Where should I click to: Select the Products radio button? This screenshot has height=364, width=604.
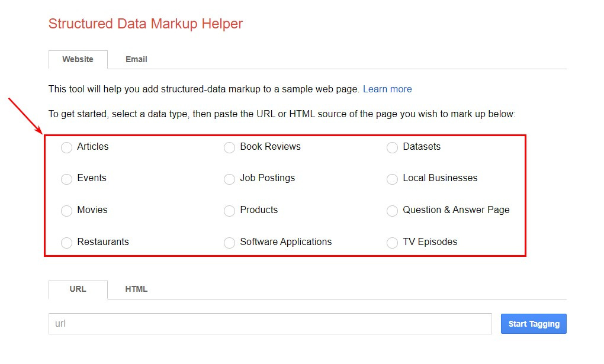pyautogui.click(x=229, y=211)
